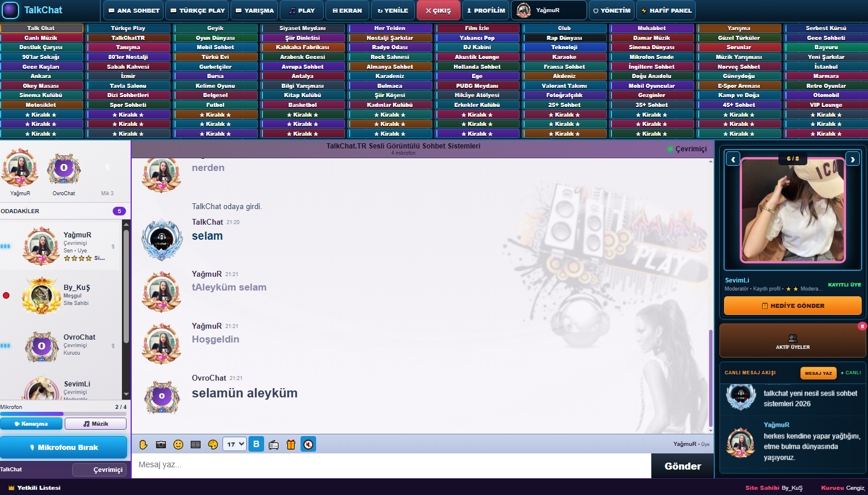Show next photo in profile carousel
This screenshot has height=495, width=868.
(x=852, y=159)
